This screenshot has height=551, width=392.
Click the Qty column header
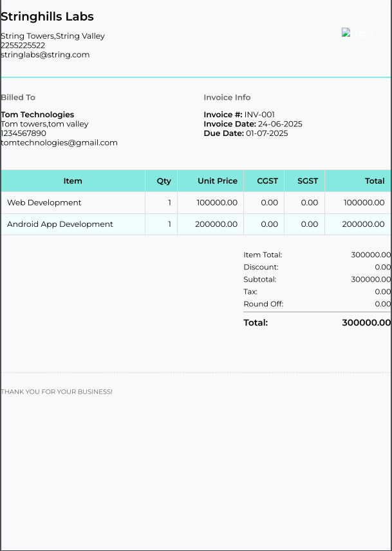point(163,181)
